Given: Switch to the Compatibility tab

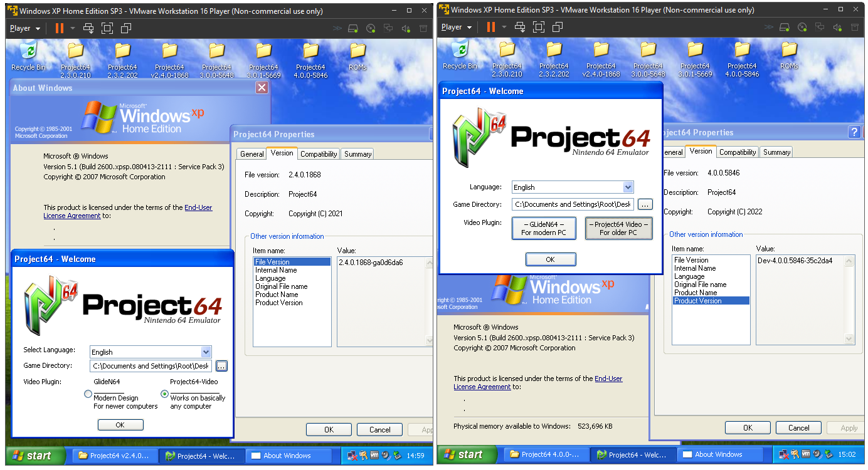Looking at the screenshot, I should point(319,153).
